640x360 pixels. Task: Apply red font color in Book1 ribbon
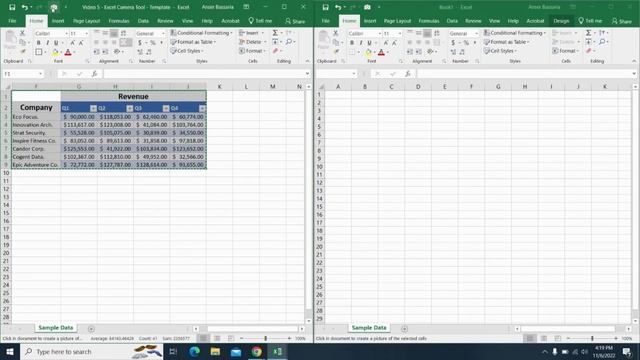click(381, 52)
